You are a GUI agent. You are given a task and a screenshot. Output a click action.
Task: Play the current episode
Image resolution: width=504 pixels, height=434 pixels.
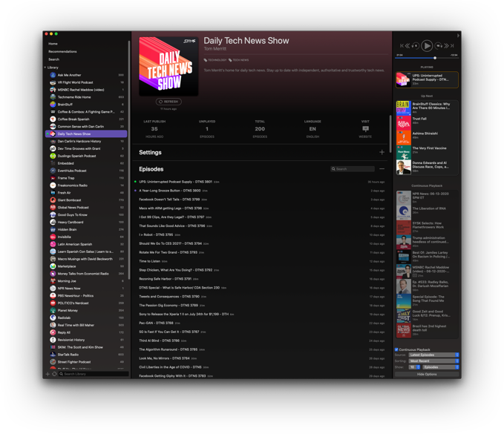point(427,46)
